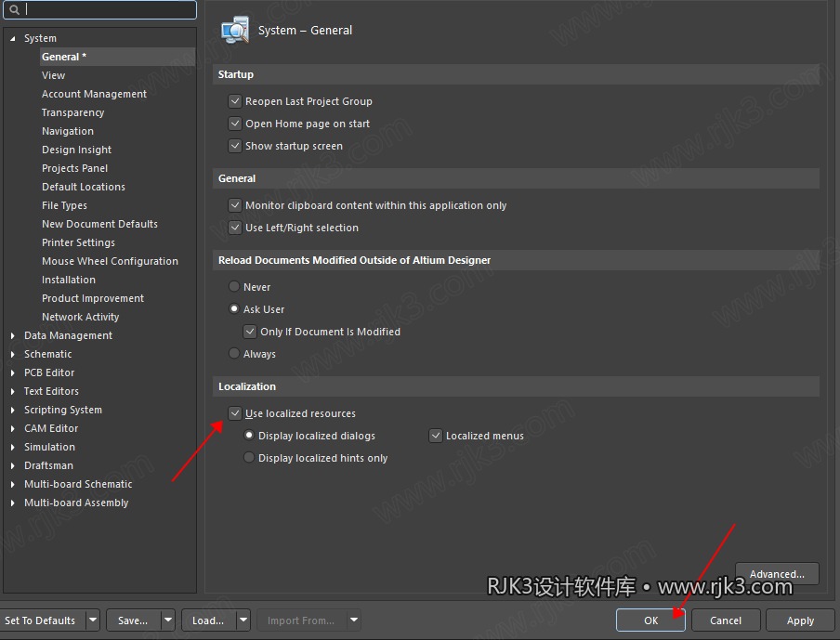The image size is (840, 640).
Task: Select Display localized hints only option
Action: (x=249, y=458)
